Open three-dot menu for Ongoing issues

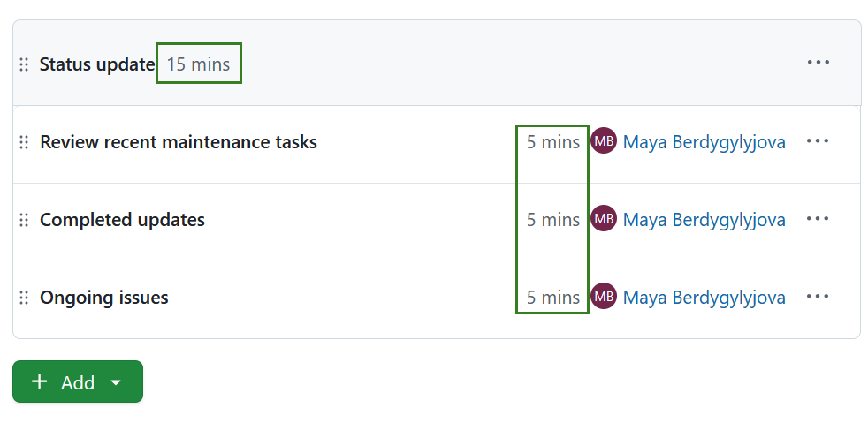point(818,297)
